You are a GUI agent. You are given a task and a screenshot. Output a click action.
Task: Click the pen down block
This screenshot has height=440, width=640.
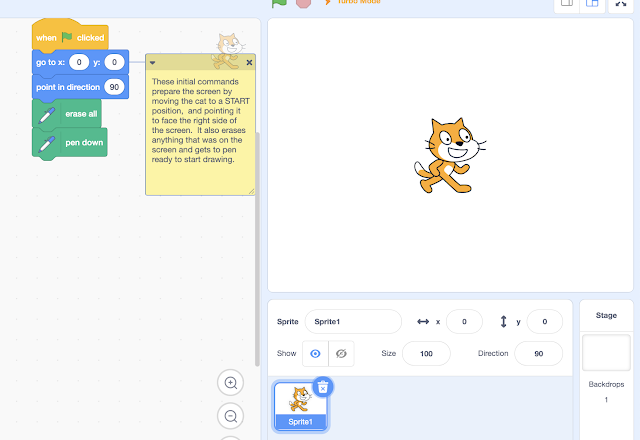70,142
